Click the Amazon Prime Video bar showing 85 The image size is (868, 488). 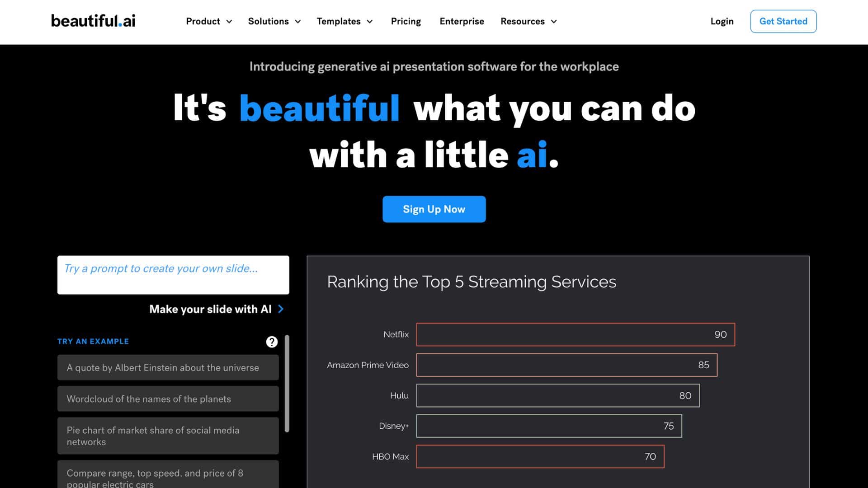(x=567, y=365)
